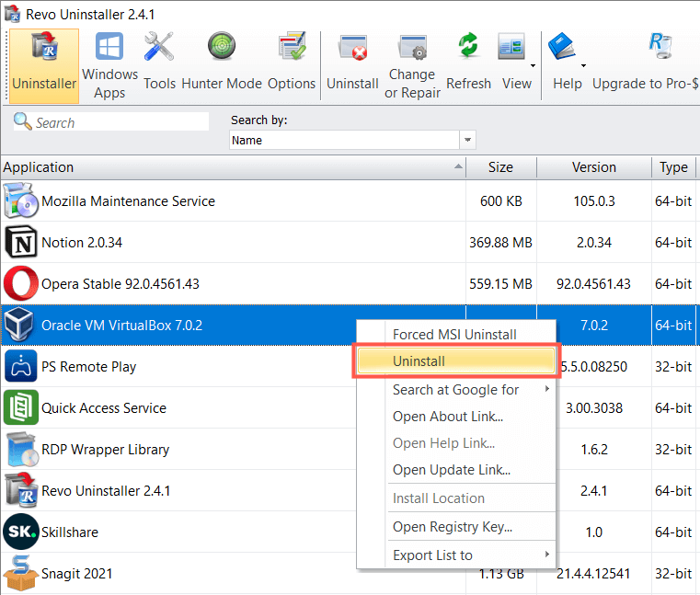Open the Options dialog
This screenshot has height=595, width=700.
point(292,64)
